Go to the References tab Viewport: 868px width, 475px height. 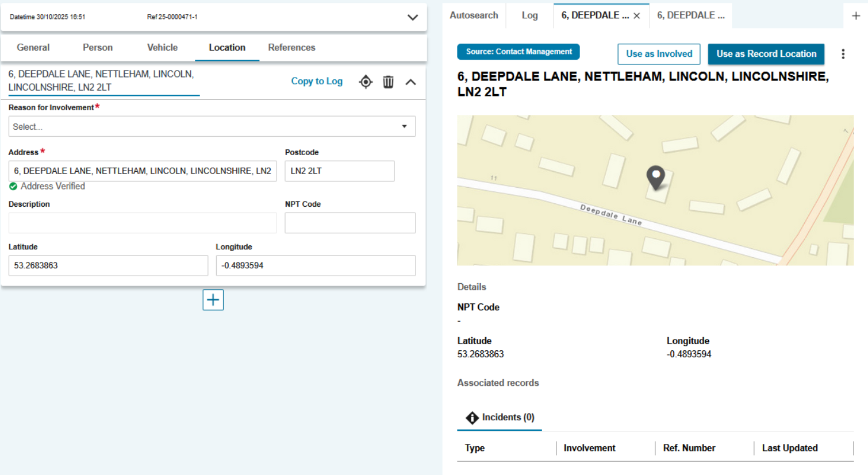point(291,48)
